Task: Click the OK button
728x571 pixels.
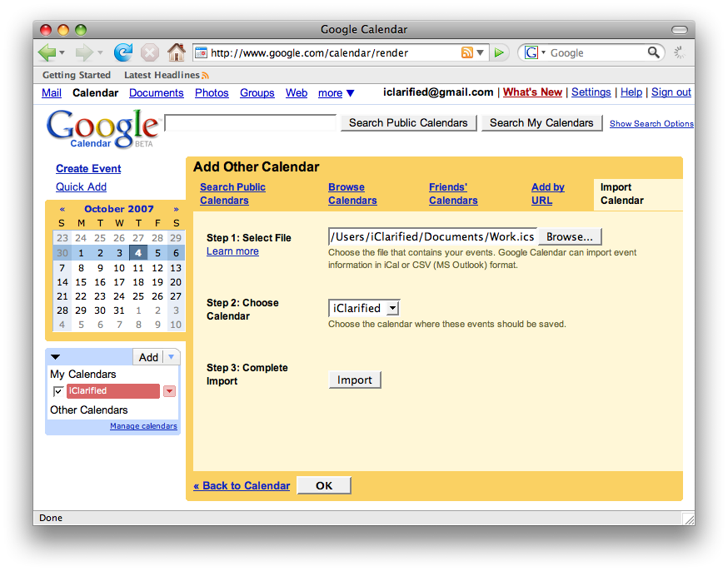Action: (x=324, y=485)
